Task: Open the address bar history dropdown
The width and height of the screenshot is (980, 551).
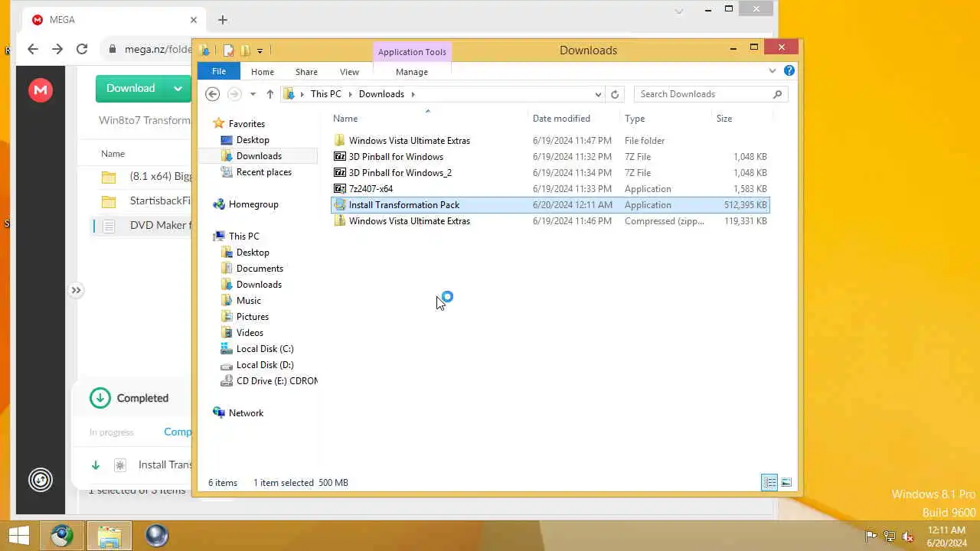Action: coord(598,94)
